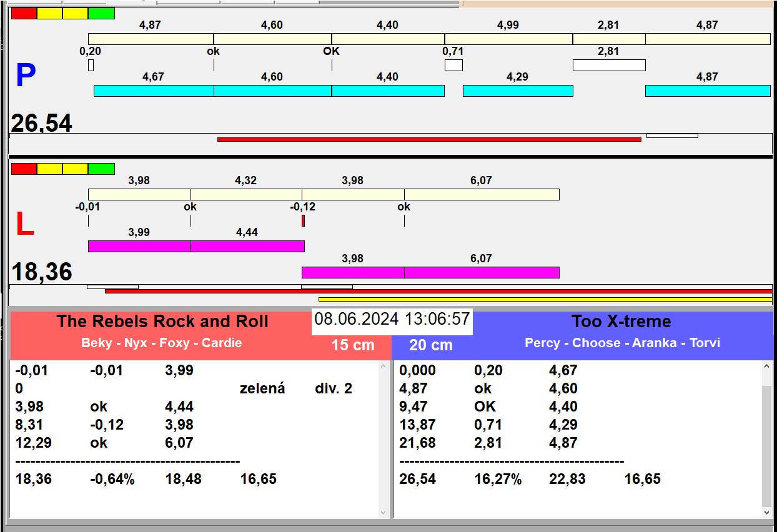The height and width of the screenshot is (532, 777).
Task: Click the right results panel scrollbar thumb
Action: [768, 446]
